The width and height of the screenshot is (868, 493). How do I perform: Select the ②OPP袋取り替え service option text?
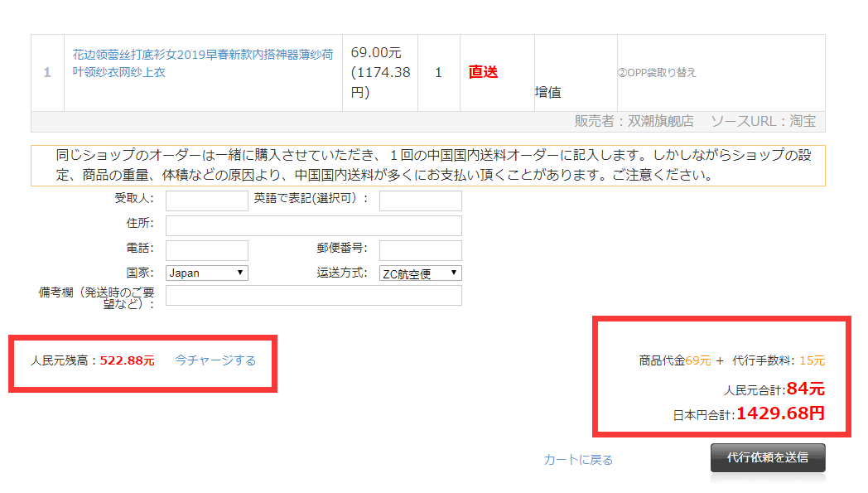coord(657,72)
